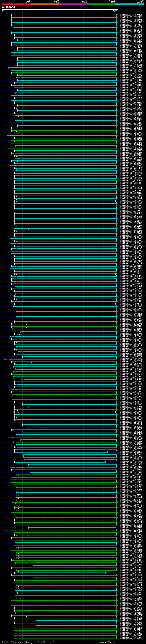The width and height of the screenshot is (146, 644).
Task: Click the UniRef100_A7L6A1 label
Action: click(131, 472)
